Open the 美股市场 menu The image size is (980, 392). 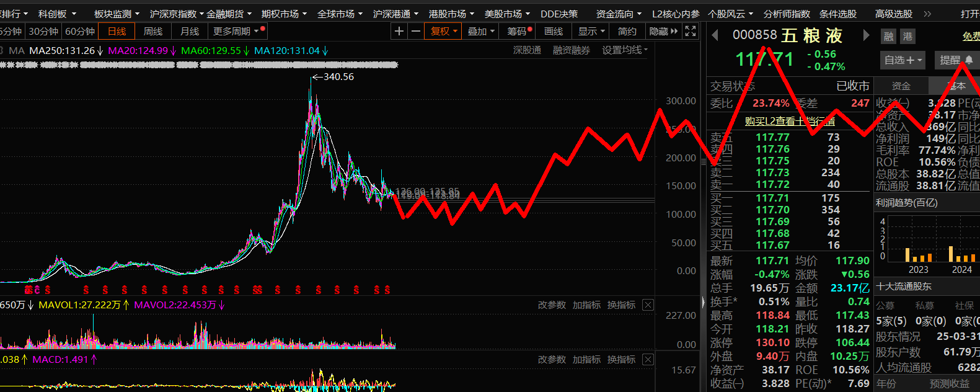(x=507, y=14)
